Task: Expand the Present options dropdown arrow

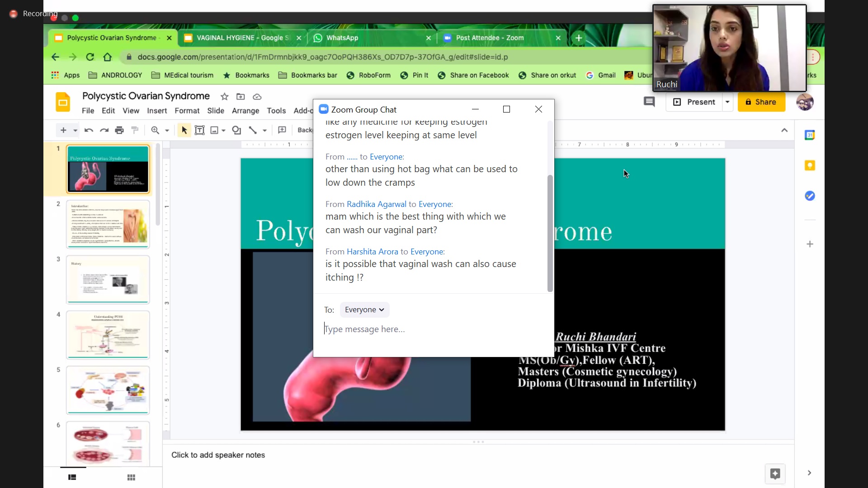Action: tap(727, 102)
